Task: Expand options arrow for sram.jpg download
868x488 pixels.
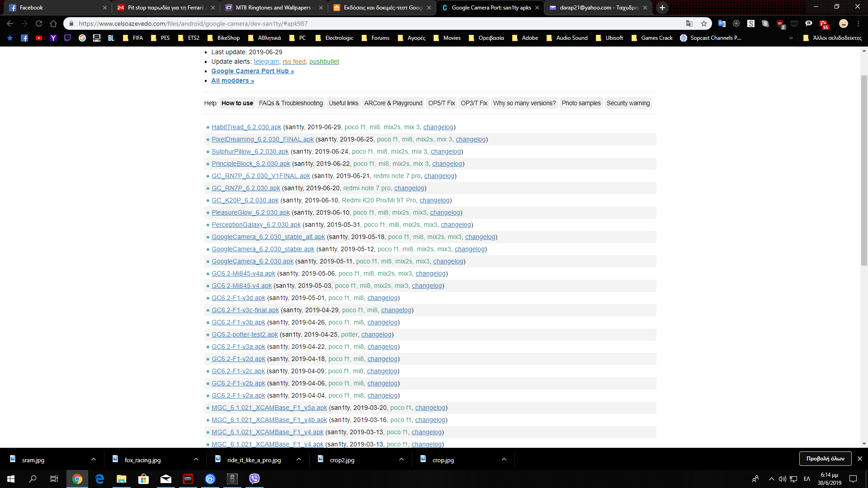Action: tap(93, 459)
